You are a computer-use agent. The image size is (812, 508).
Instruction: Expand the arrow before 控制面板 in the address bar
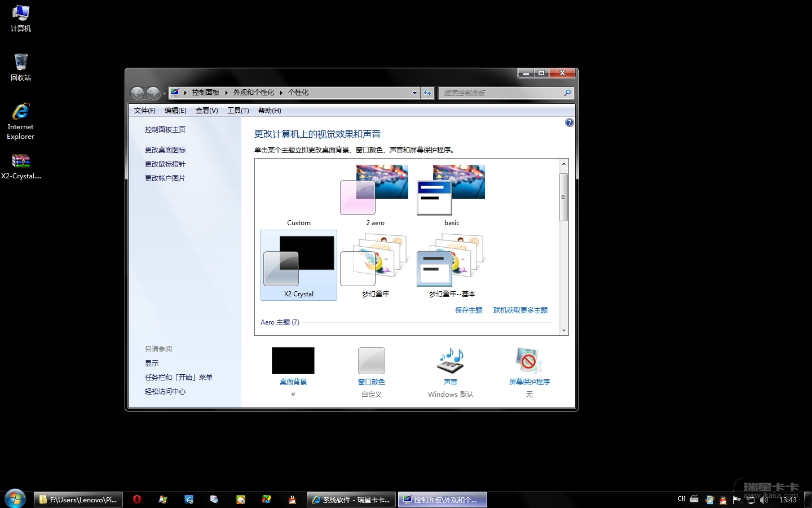185,93
